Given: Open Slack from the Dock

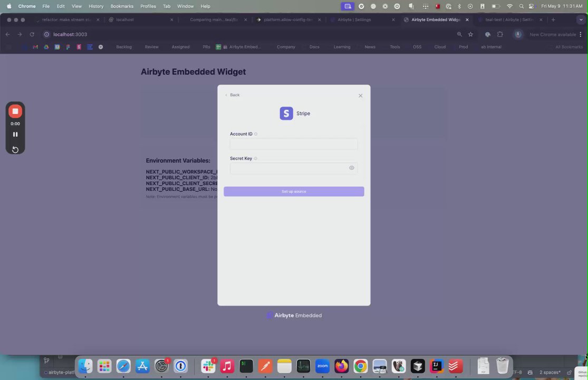Looking at the screenshot, I should click(208, 366).
